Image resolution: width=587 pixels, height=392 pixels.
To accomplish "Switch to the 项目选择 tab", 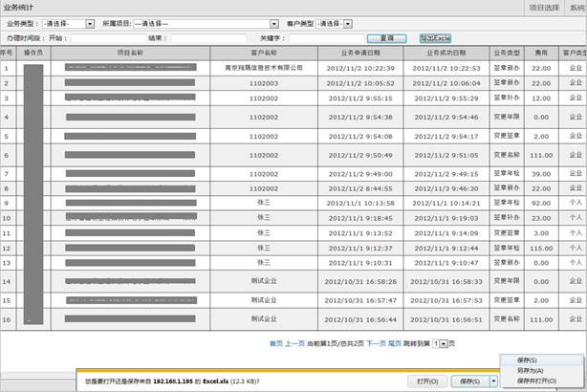I will point(543,6).
